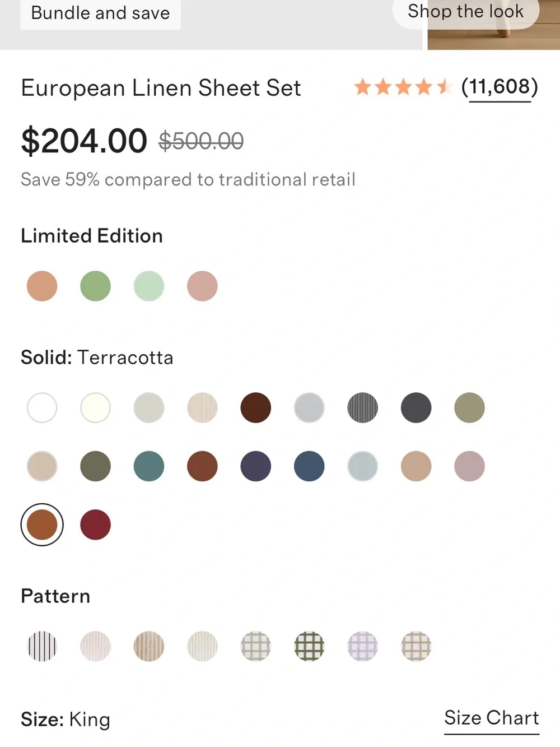Click the star rating icons
Screen dimensions: 560x747
tap(403, 87)
